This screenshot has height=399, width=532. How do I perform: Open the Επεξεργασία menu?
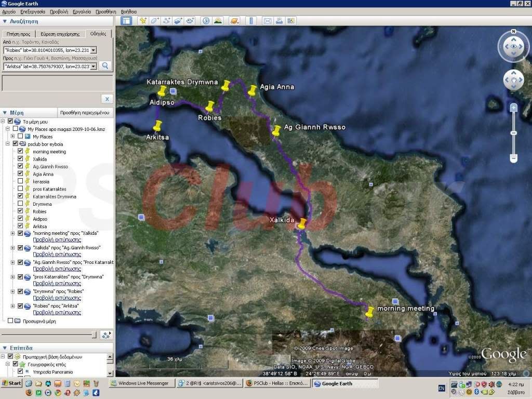coord(33,11)
